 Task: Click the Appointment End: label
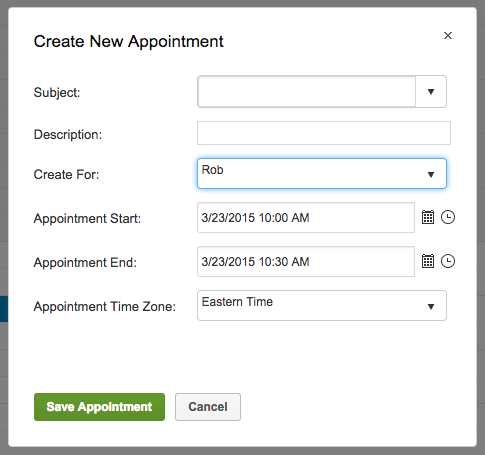point(85,263)
